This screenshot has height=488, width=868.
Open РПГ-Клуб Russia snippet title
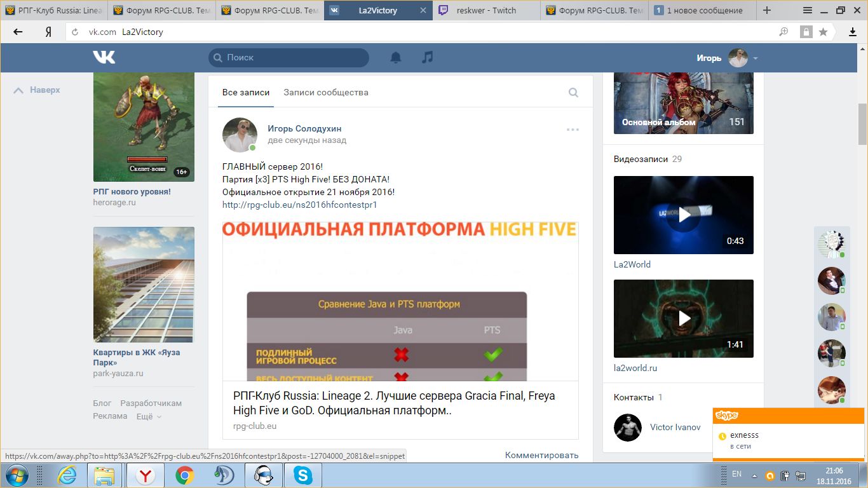pyautogui.click(x=394, y=403)
